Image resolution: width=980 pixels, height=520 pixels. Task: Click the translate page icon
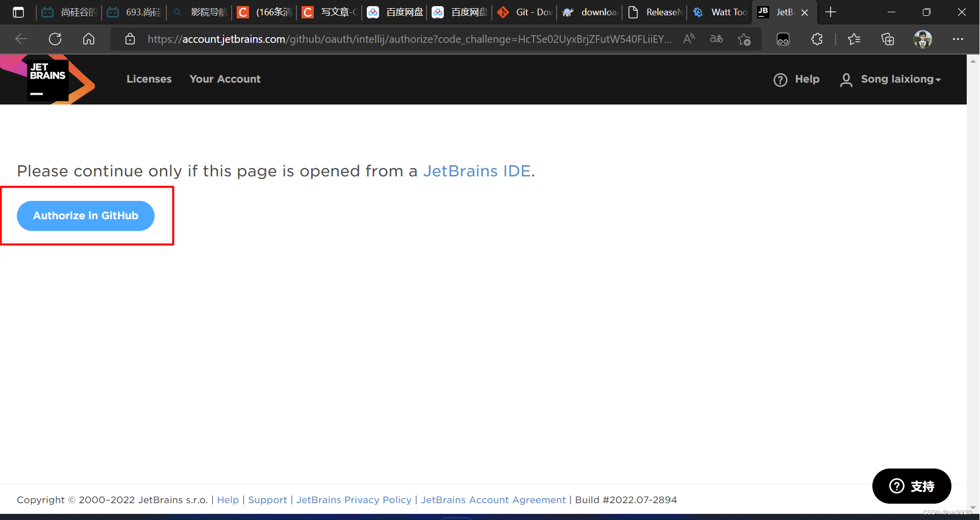click(x=716, y=39)
